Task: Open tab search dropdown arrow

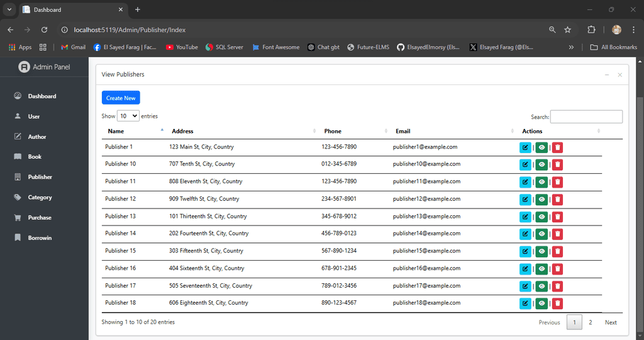Action: click(x=9, y=9)
